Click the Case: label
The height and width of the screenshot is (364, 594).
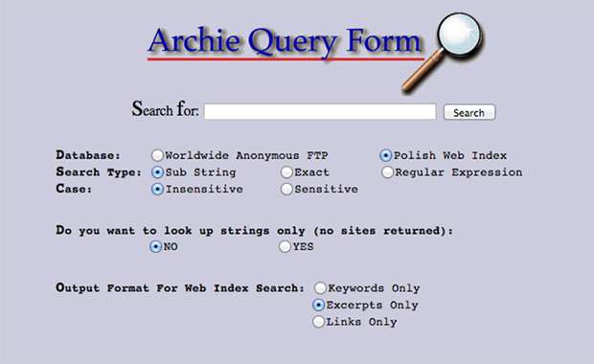[74, 189]
